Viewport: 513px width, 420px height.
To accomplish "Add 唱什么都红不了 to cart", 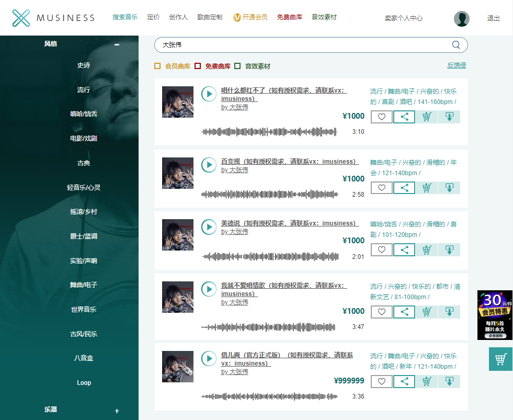I will [427, 117].
